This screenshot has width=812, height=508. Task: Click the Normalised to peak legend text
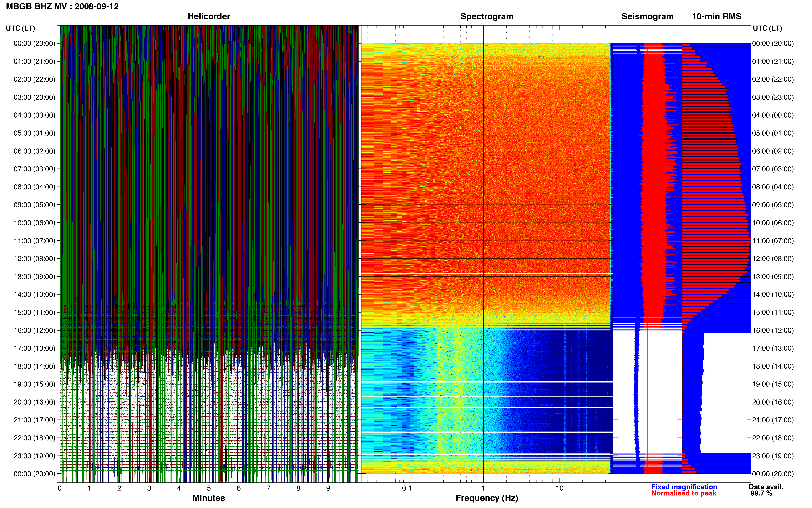pyautogui.click(x=684, y=493)
